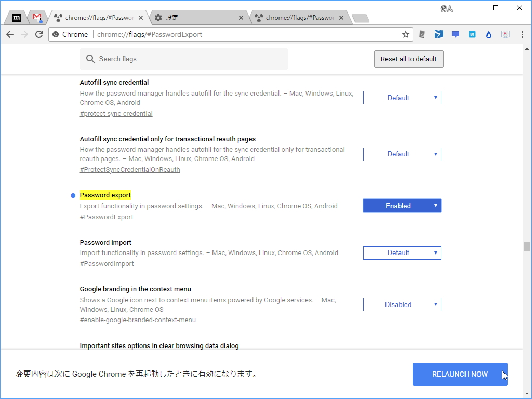Click the RELAUNCH NOW button
This screenshot has height=399, width=532.
[x=460, y=374]
